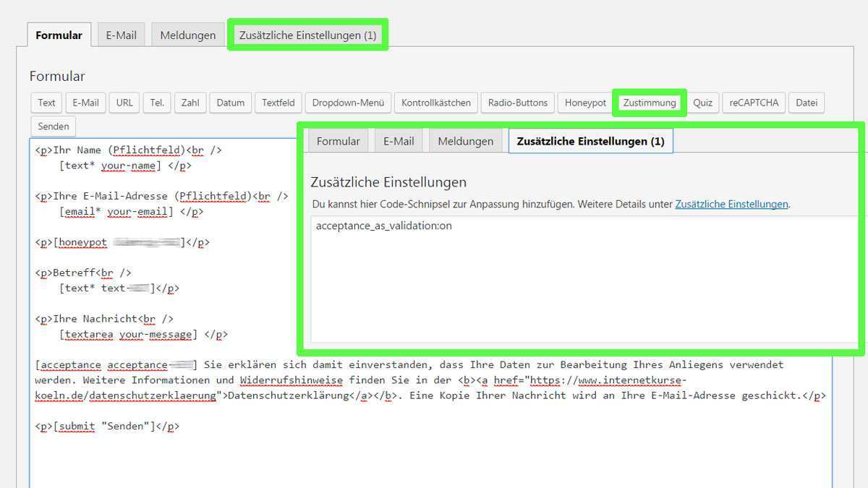Add a reCAPTCHA tag
The width and height of the screenshot is (868, 488).
[x=754, y=103]
